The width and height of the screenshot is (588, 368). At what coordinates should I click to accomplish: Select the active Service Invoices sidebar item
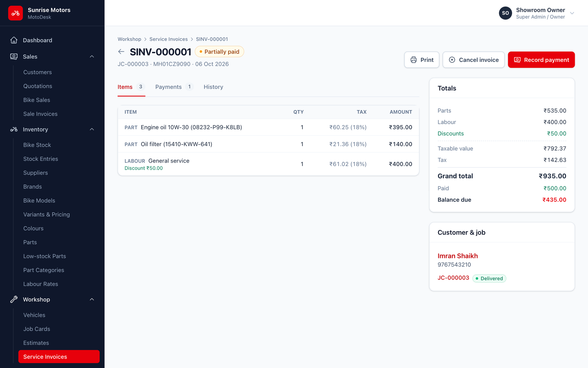click(x=59, y=357)
